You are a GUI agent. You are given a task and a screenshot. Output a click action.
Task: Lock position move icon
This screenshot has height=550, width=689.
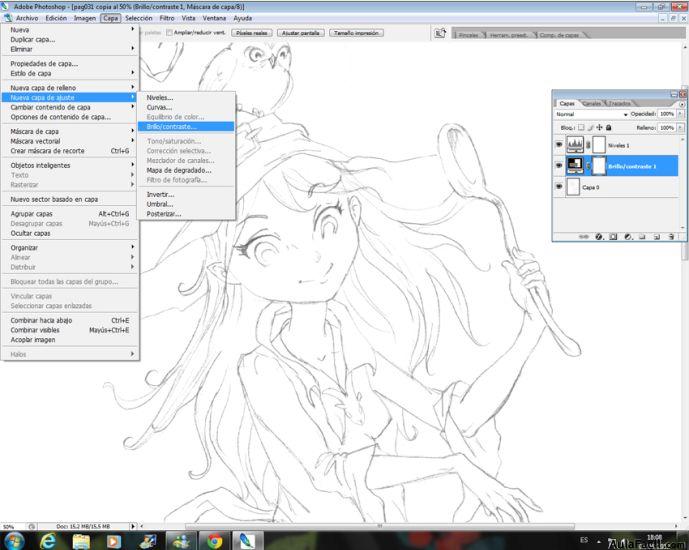tap(599, 127)
